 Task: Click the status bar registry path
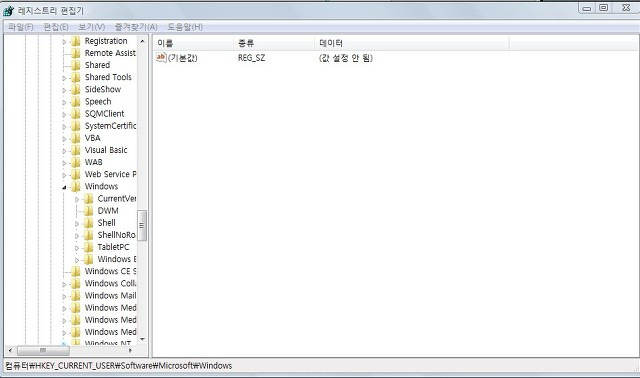click(x=119, y=366)
